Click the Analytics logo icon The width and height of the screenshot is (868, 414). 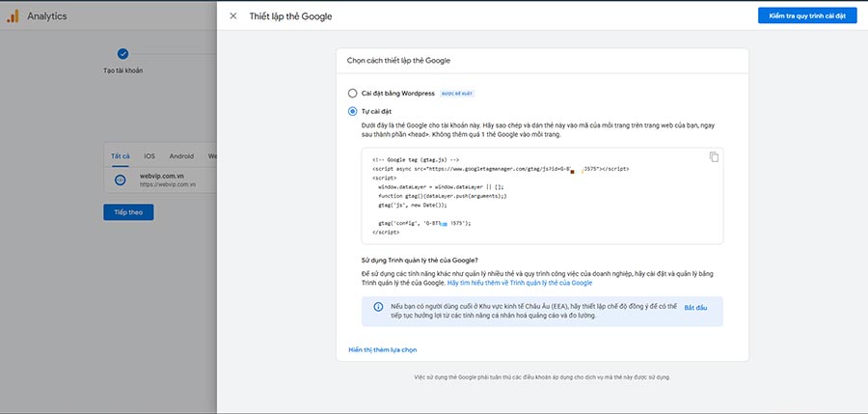click(x=13, y=16)
